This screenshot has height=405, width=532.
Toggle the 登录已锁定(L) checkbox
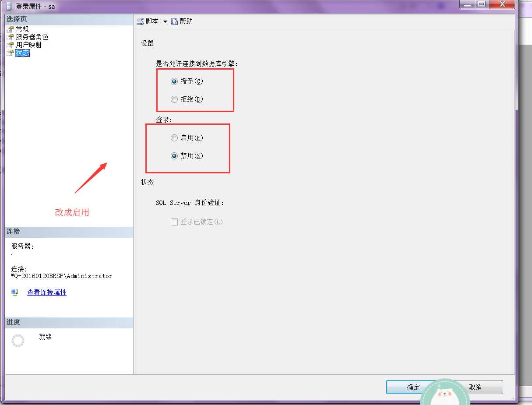(174, 222)
